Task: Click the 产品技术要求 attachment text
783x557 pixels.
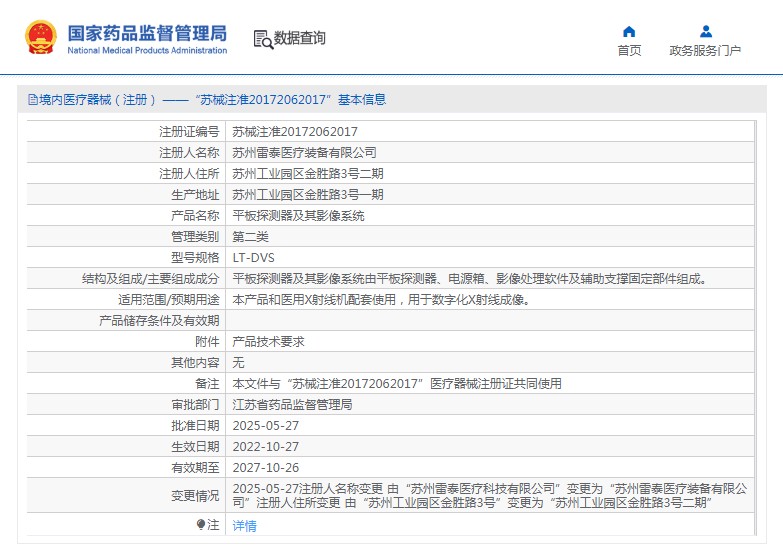Action: coord(268,341)
